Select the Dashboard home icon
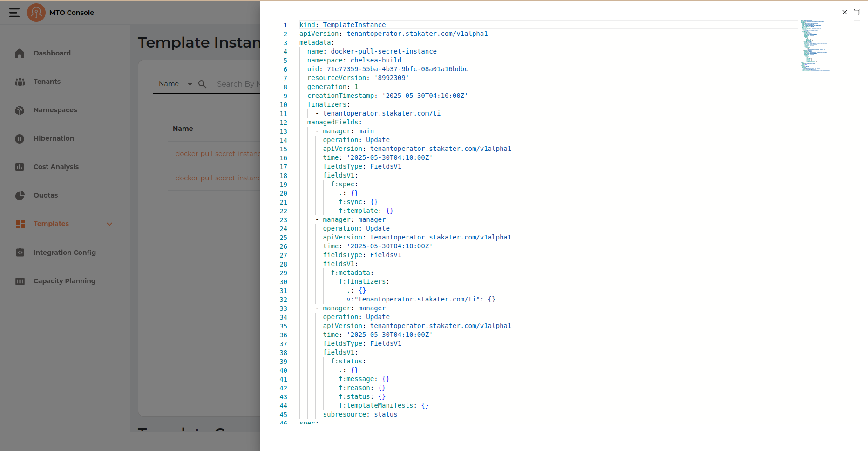The image size is (868, 451). tap(20, 53)
